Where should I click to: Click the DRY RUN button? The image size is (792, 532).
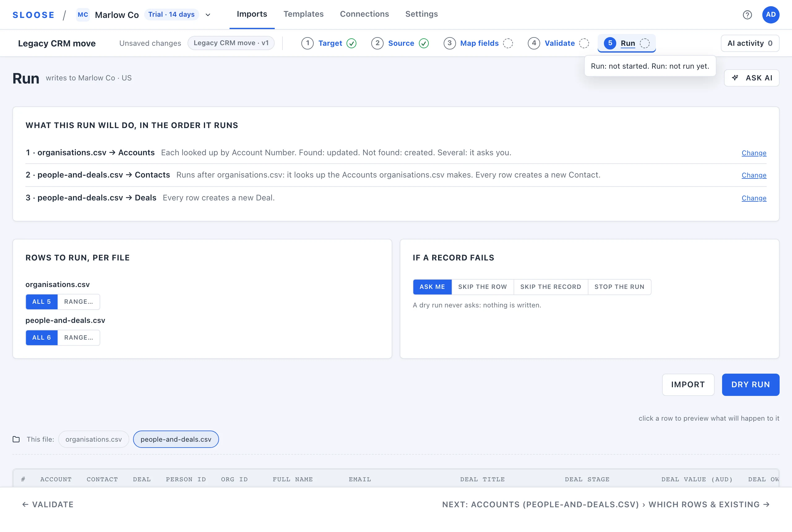tap(750, 384)
